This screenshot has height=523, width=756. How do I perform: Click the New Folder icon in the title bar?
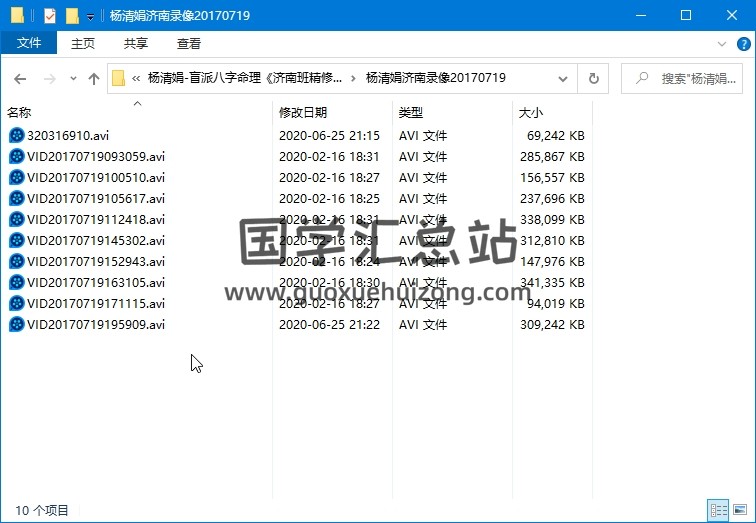(x=72, y=16)
